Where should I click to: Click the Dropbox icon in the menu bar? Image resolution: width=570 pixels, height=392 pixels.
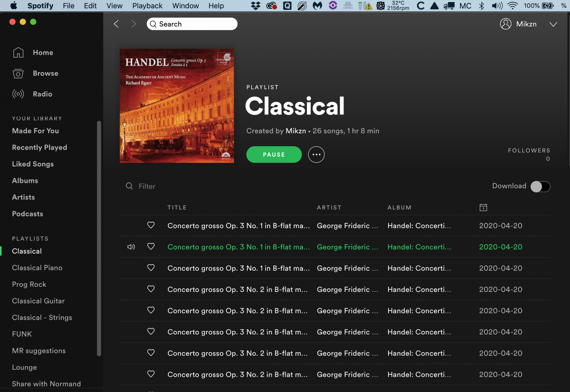(256, 5)
